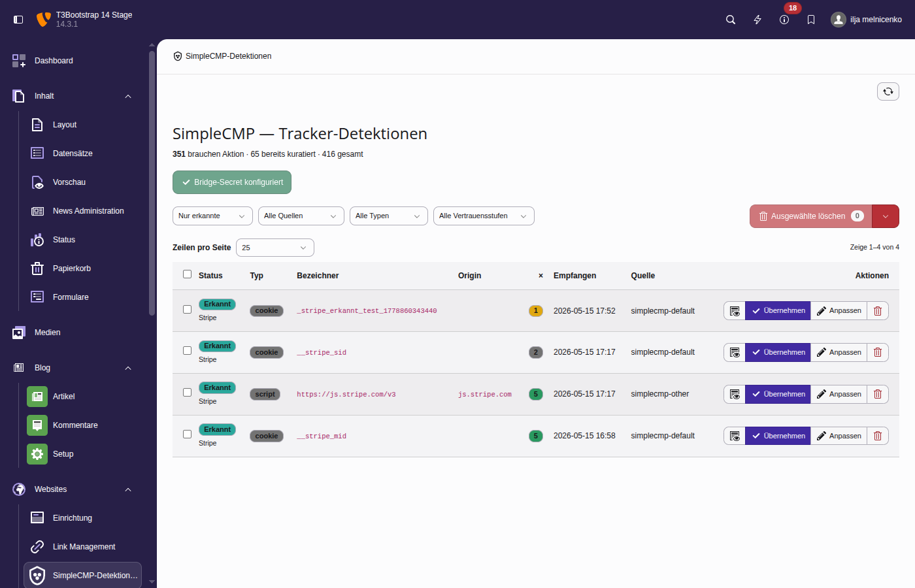This screenshot has height=588, width=915.
Task: Open the Status module
Action: (84, 240)
